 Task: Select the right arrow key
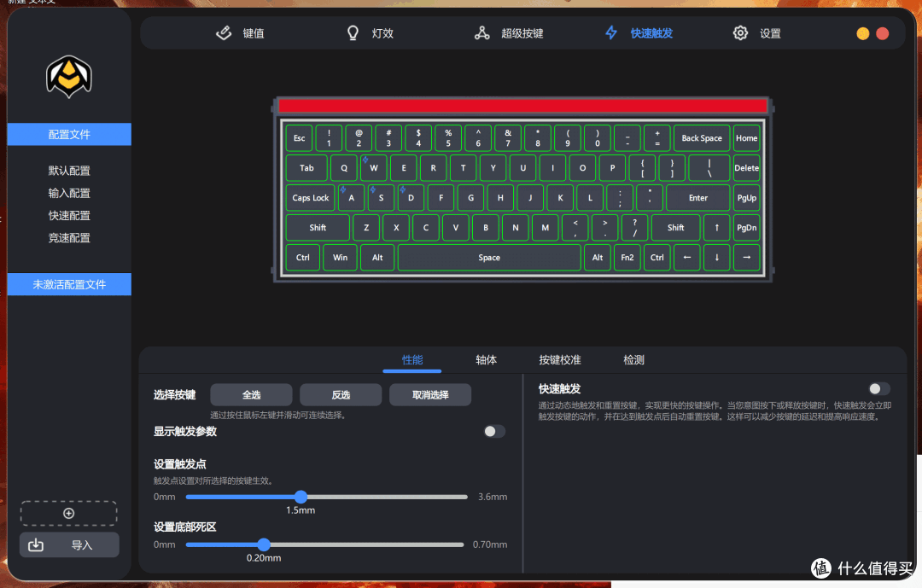point(747,258)
